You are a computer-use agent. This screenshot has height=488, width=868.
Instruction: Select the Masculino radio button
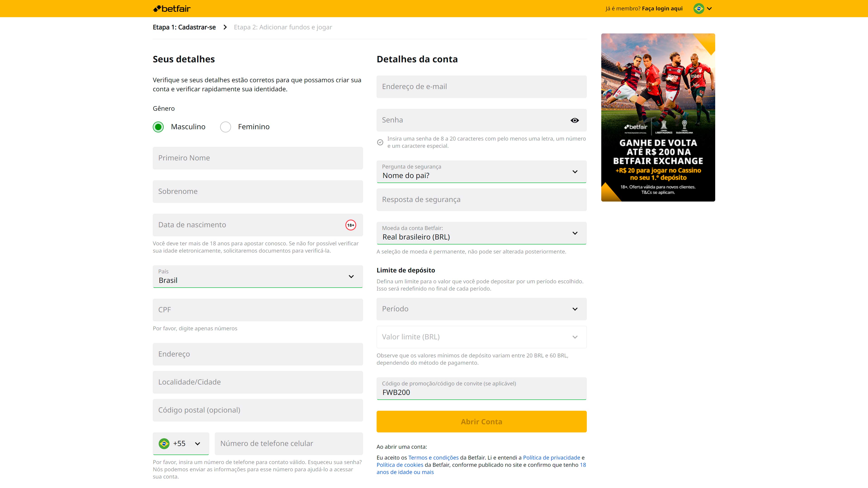[158, 127]
